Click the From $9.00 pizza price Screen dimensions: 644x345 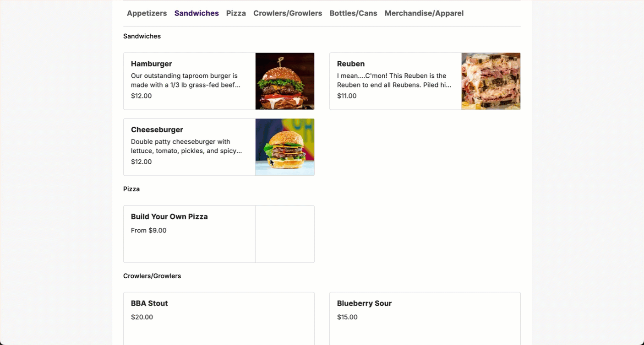148,230
